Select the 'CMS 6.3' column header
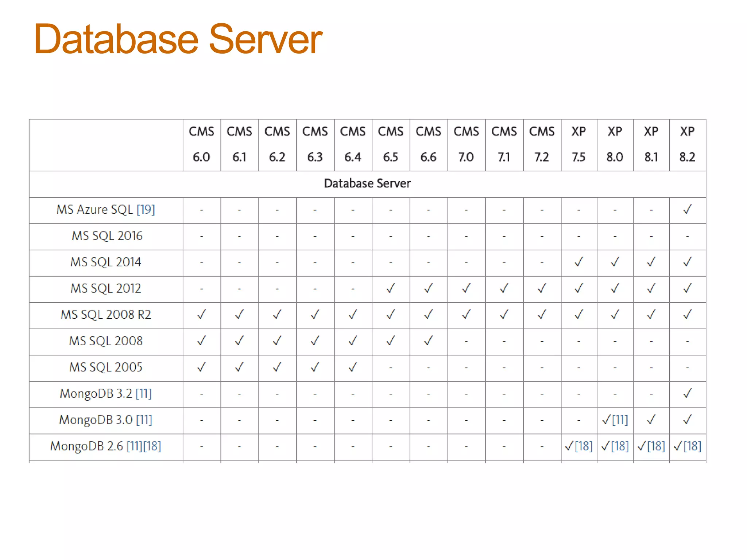 click(315, 145)
